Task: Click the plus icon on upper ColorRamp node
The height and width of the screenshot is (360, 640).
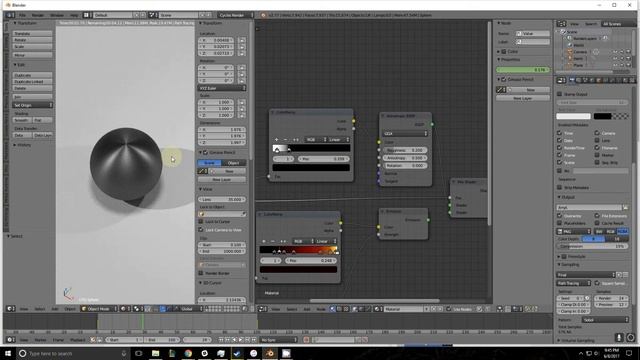Action: click(x=276, y=140)
